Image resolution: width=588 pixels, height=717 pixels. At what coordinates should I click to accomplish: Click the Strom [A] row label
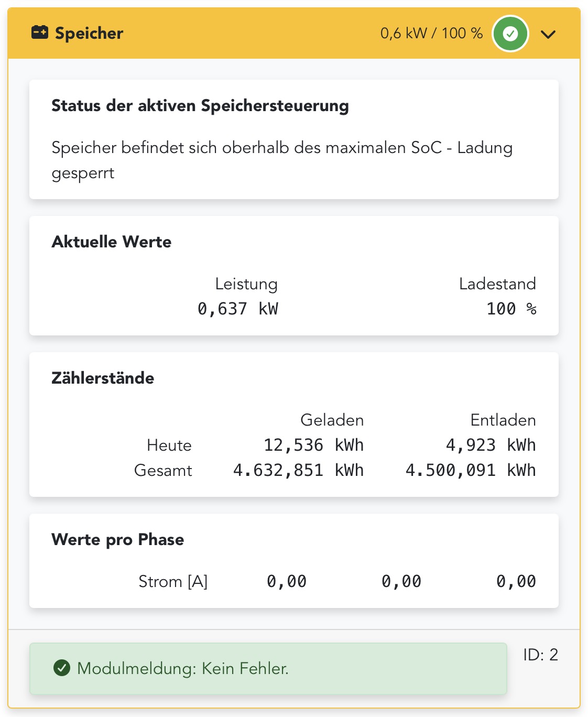point(173,581)
